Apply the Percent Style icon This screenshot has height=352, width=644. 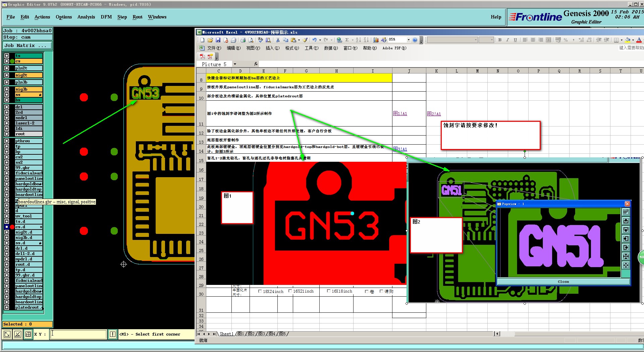pyautogui.click(x=566, y=40)
